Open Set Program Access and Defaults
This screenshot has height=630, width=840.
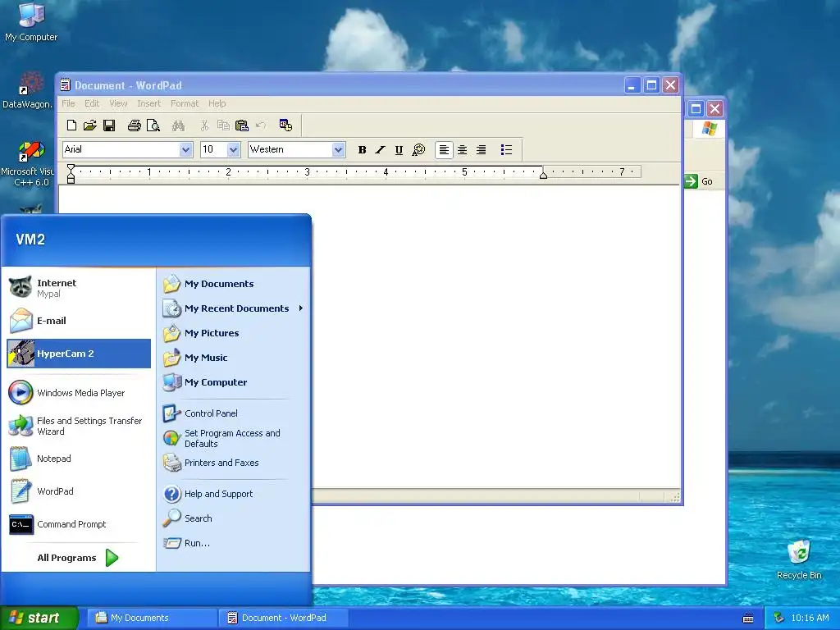tap(234, 438)
